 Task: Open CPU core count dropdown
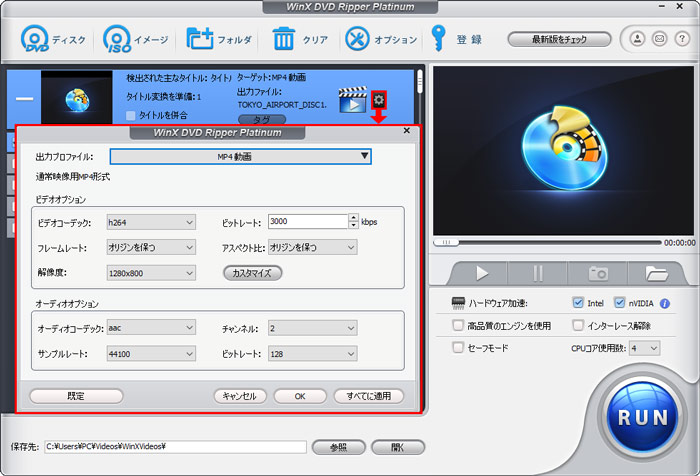coord(645,348)
